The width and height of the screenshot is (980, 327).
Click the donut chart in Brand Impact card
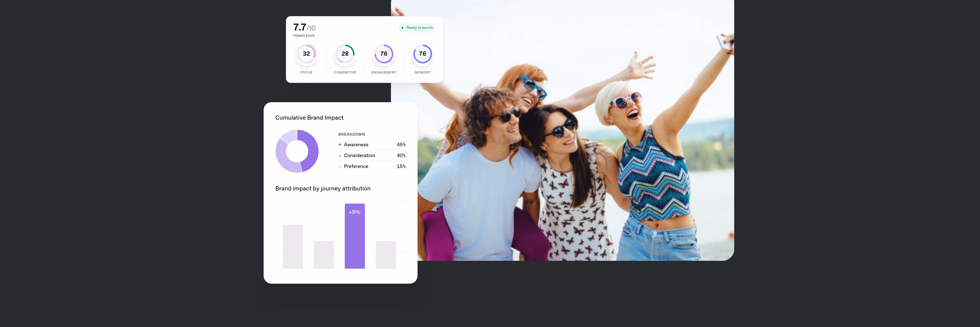[297, 151]
